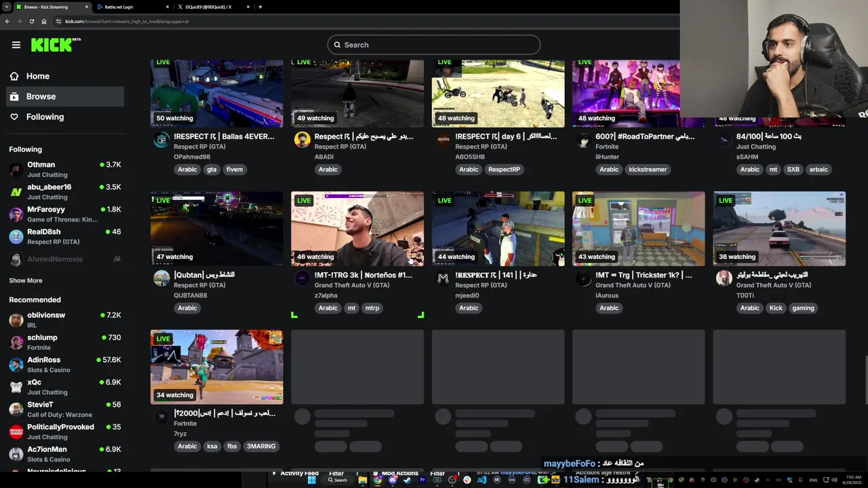The image size is (868, 488).
Task: Open ABADi stream thumbnail with 49 watching
Action: (x=357, y=94)
